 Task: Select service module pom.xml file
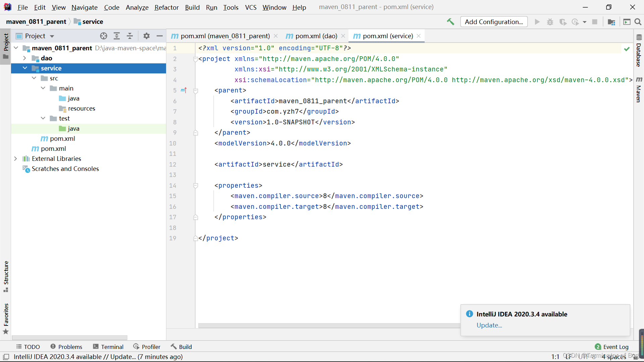tap(58, 138)
